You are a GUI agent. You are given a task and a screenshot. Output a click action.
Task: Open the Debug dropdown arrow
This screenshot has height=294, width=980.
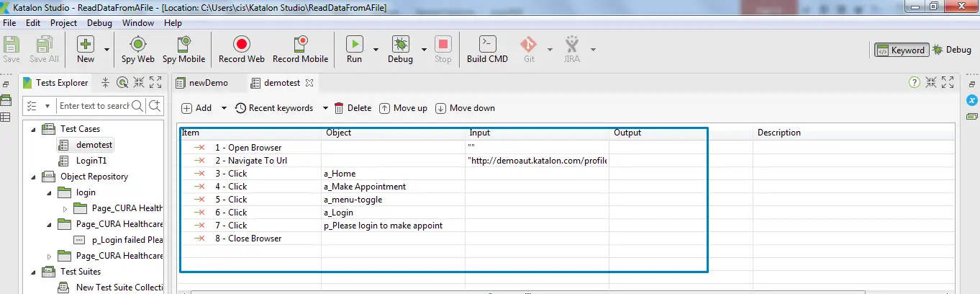[424, 50]
